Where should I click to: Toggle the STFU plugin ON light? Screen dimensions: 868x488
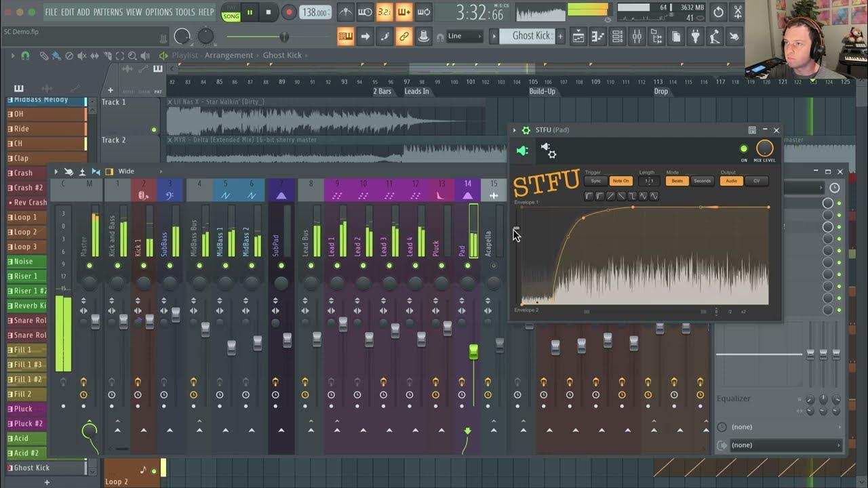(x=744, y=149)
